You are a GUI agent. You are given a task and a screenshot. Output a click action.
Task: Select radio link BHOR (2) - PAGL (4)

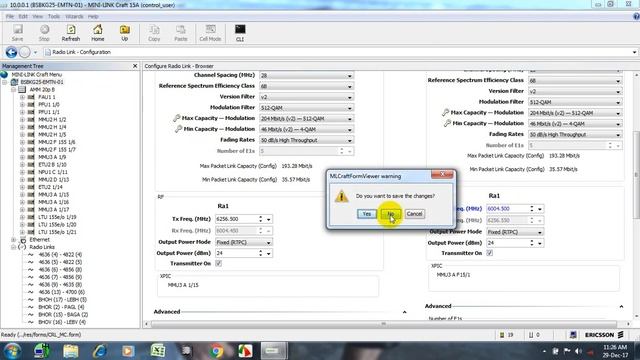(x=61, y=307)
